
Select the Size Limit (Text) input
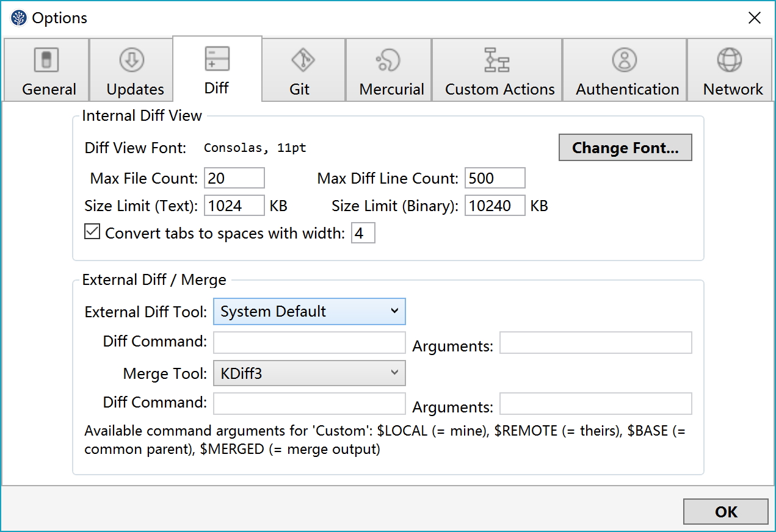[234, 206]
